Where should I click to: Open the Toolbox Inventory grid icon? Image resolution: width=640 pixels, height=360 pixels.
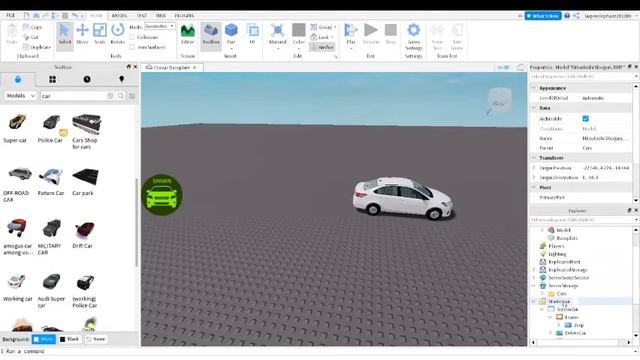pyautogui.click(x=53, y=79)
